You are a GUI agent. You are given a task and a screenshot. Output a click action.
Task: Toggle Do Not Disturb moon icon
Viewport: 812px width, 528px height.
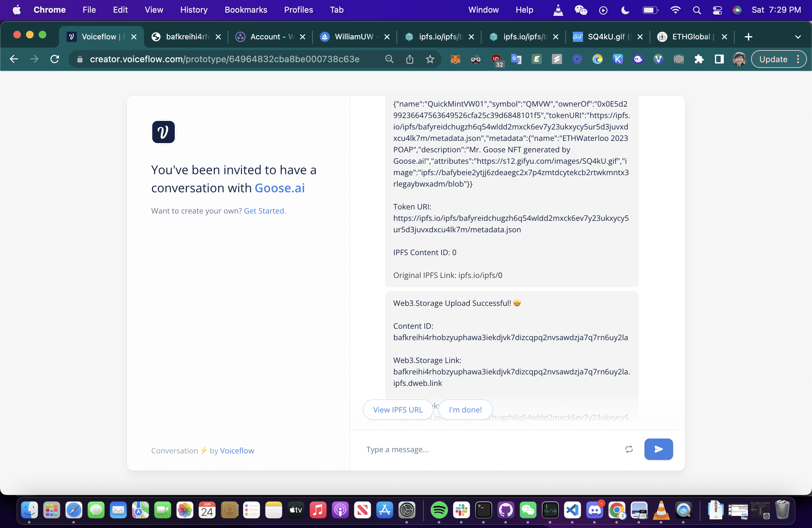[x=625, y=10]
